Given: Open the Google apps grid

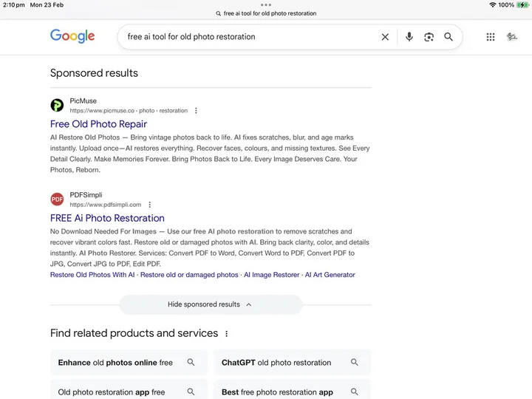Looking at the screenshot, I should coord(491,37).
